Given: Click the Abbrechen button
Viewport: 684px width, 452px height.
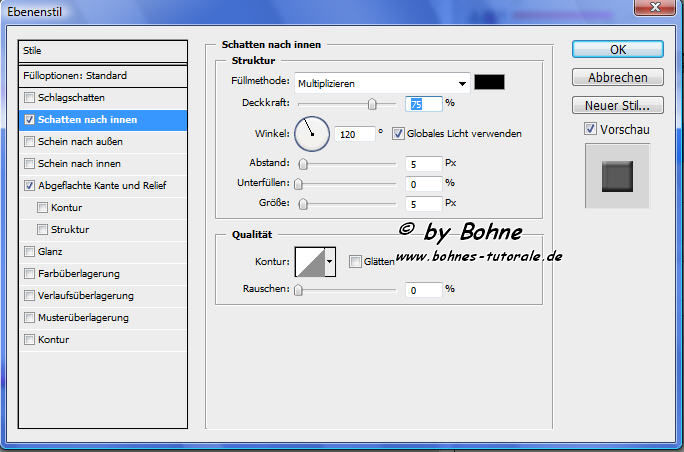Looking at the screenshot, I should 617,77.
